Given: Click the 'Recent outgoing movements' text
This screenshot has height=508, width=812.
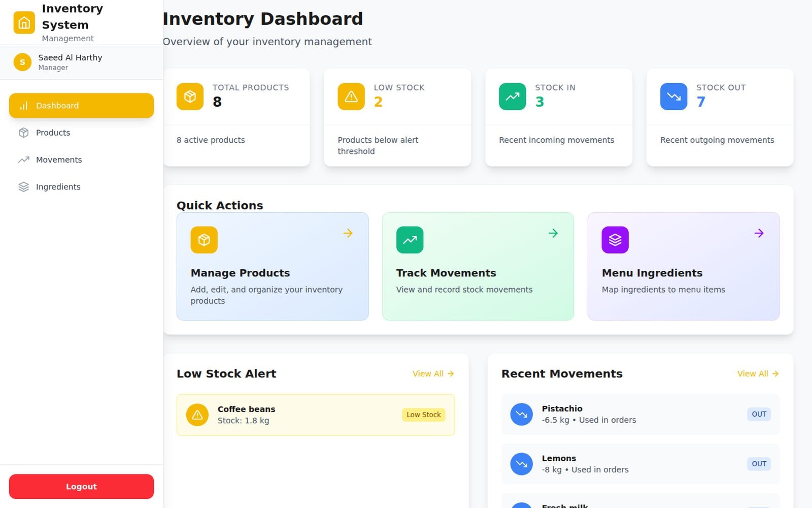Looking at the screenshot, I should pos(717,140).
